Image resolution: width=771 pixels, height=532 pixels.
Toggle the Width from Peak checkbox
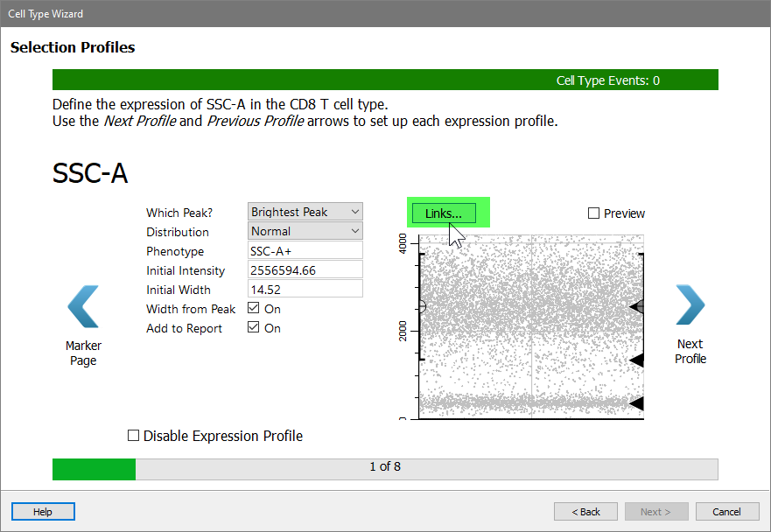(x=254, y=309)
